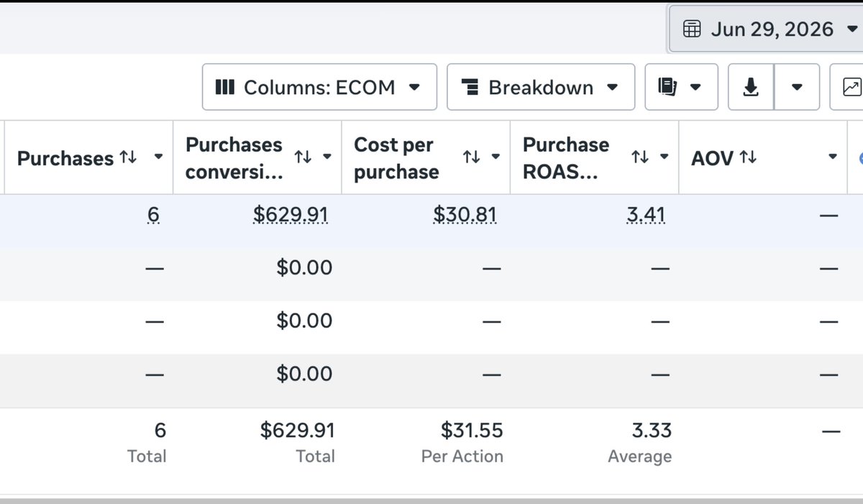
Task: Open the AOV column options caret
Action: click(x=833, y=157)
